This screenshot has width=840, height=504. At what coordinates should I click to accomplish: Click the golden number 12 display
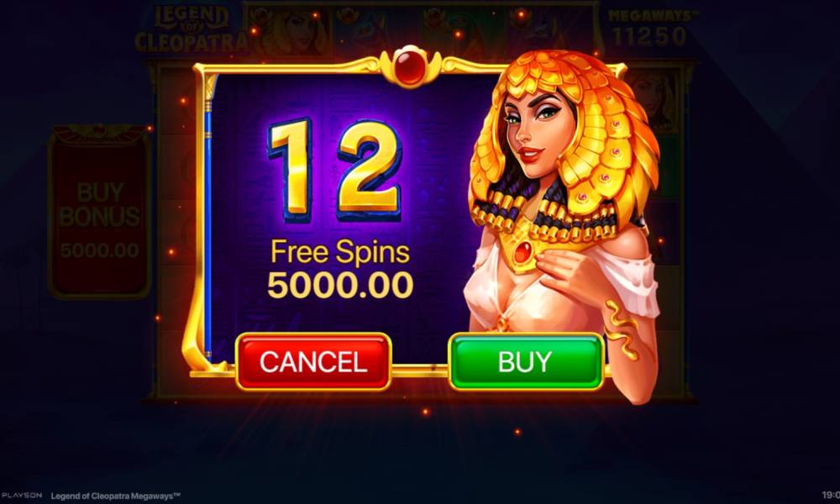click(335, 171)
